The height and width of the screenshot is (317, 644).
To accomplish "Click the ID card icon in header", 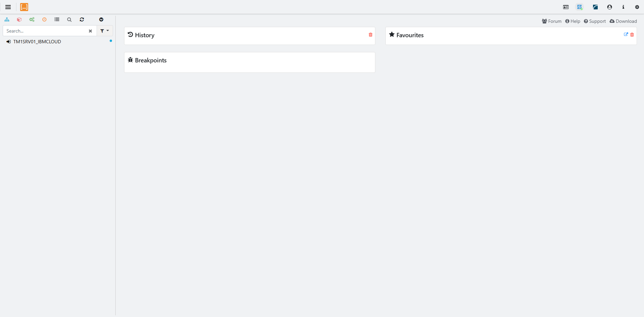I will click(566, 7).
